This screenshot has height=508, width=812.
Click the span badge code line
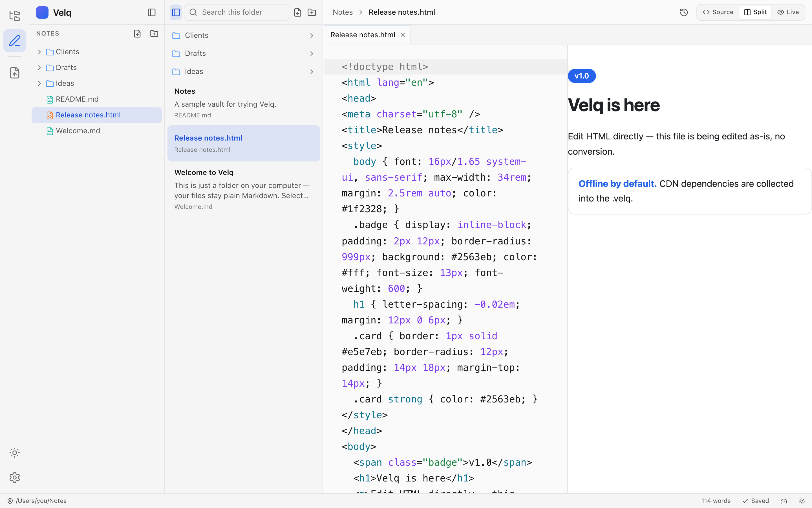coord(442,463)
